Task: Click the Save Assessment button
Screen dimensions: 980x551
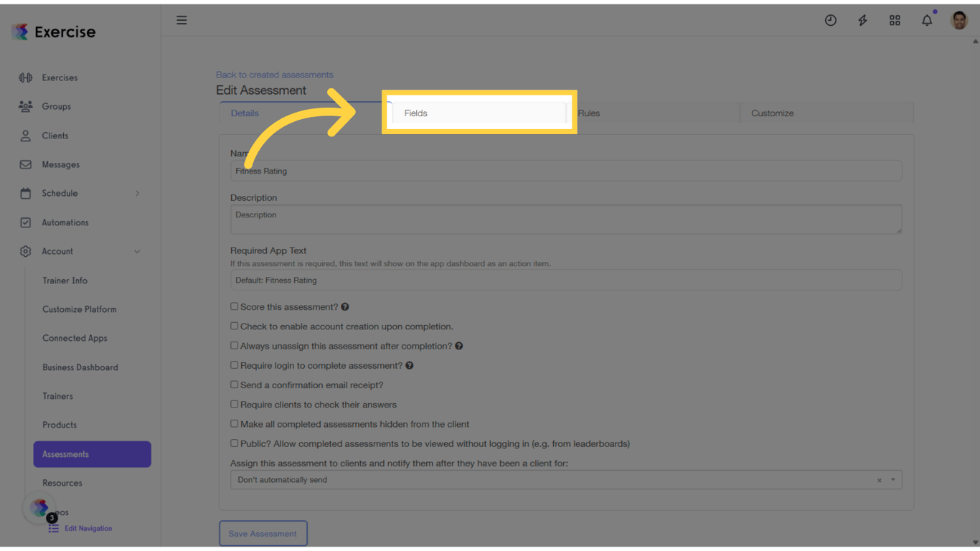Action: pyautogui.click(x=263, y=533)
